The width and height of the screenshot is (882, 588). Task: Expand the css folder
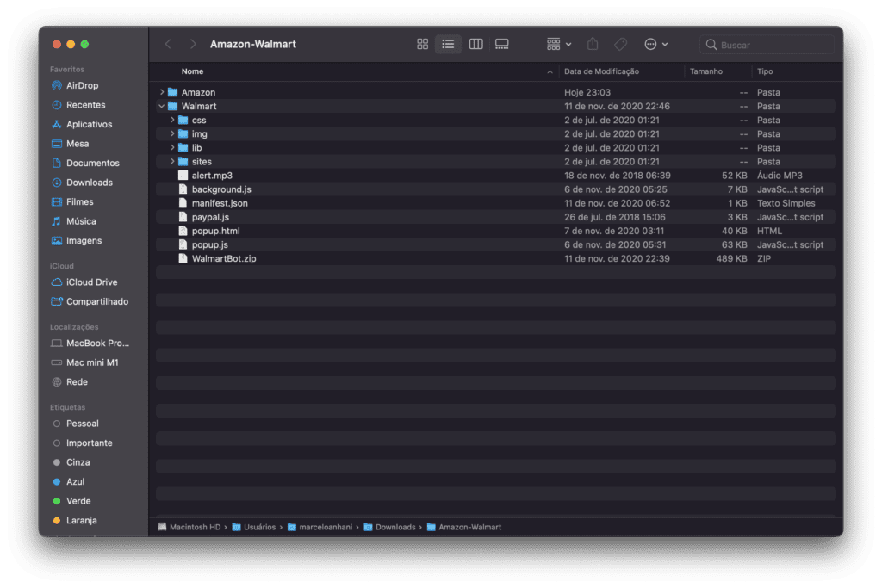[x=172, y=120]
